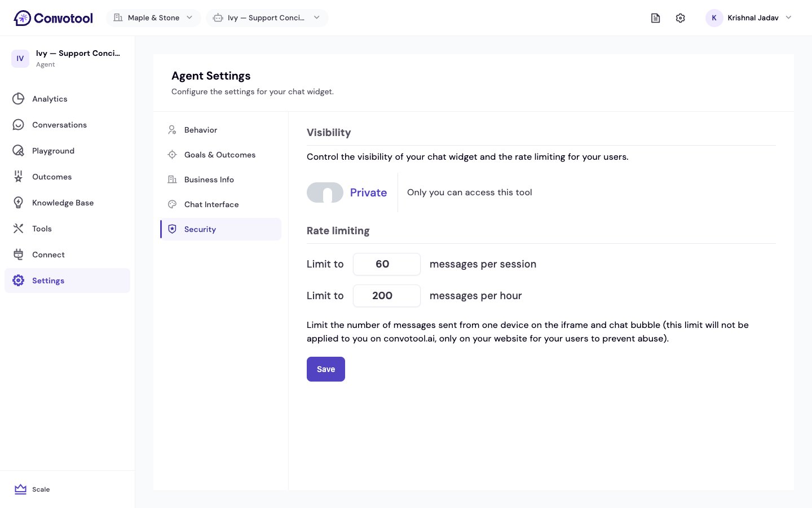Image resolution: width=812 pixels, height=508 pixels.
Task: Navigate to Analytics in the sidebar
Action: point(68,99)
